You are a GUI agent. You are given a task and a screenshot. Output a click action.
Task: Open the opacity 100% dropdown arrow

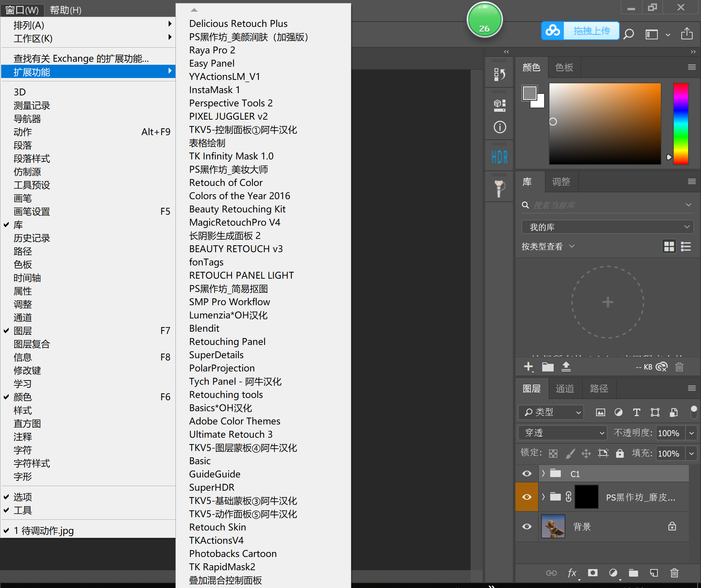pos(692,433)
